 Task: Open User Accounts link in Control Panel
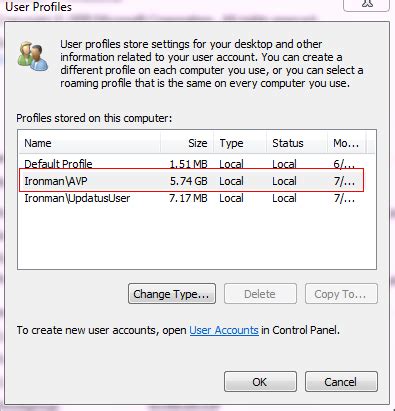pyautogui.click(x=224, y=330)
